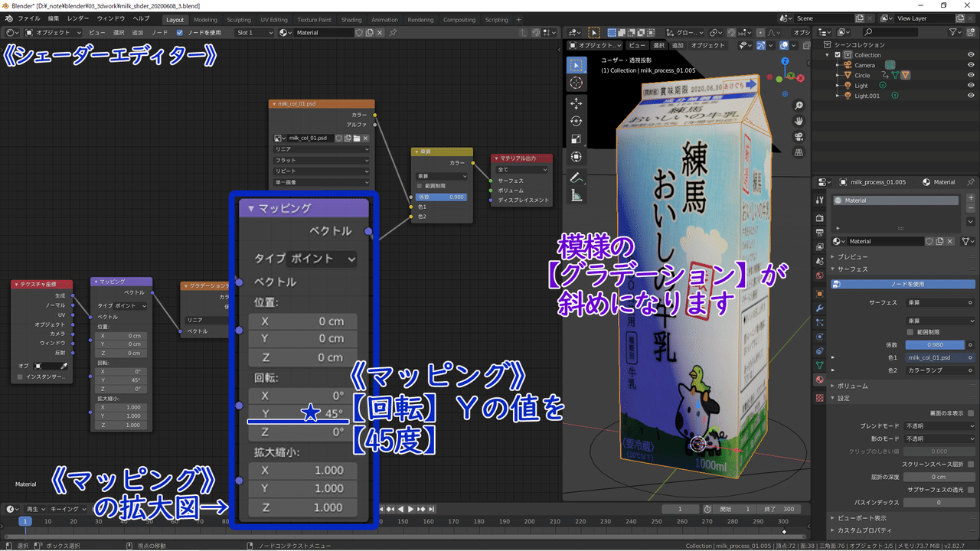Screen dimensions: 980x551
Task: Select the Rotate tool in viewport toolbar
Action: click(577, 121)
